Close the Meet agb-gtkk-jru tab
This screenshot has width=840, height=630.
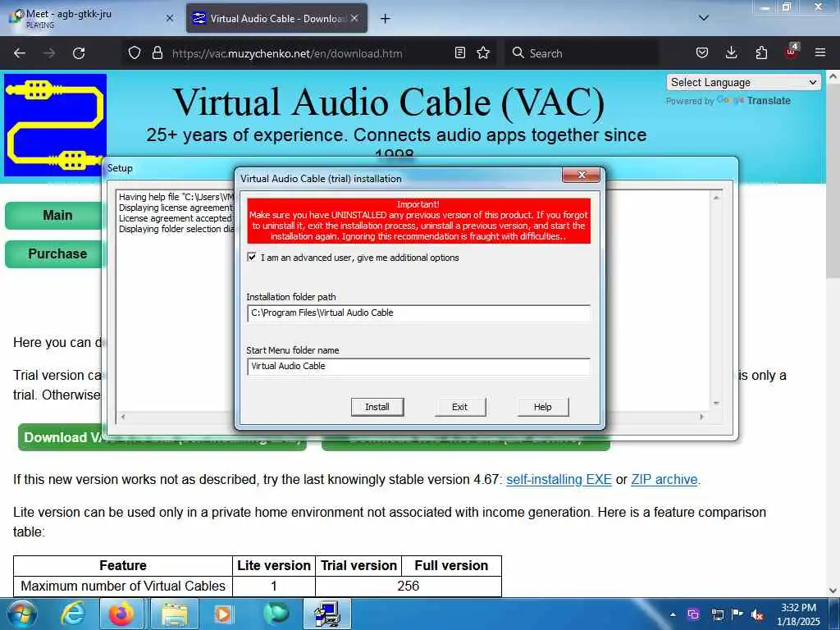point(170,18)
